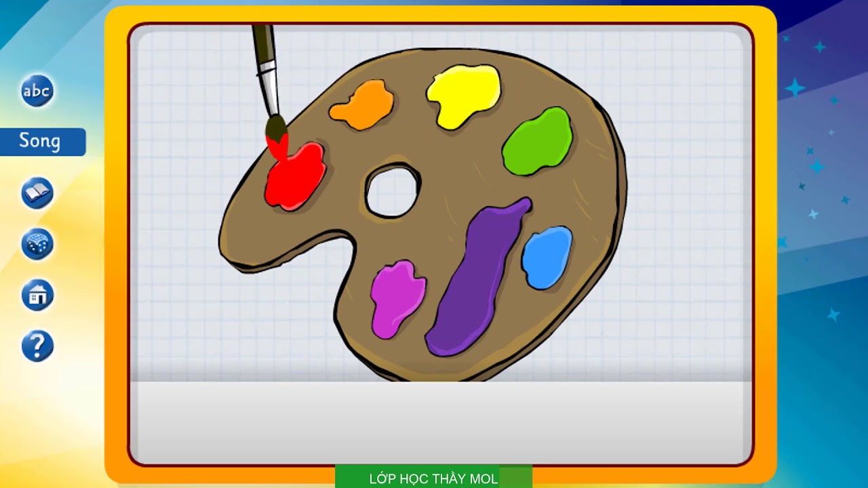
Task: Pick the blue paint blob
Action: [x=547, y=258]
